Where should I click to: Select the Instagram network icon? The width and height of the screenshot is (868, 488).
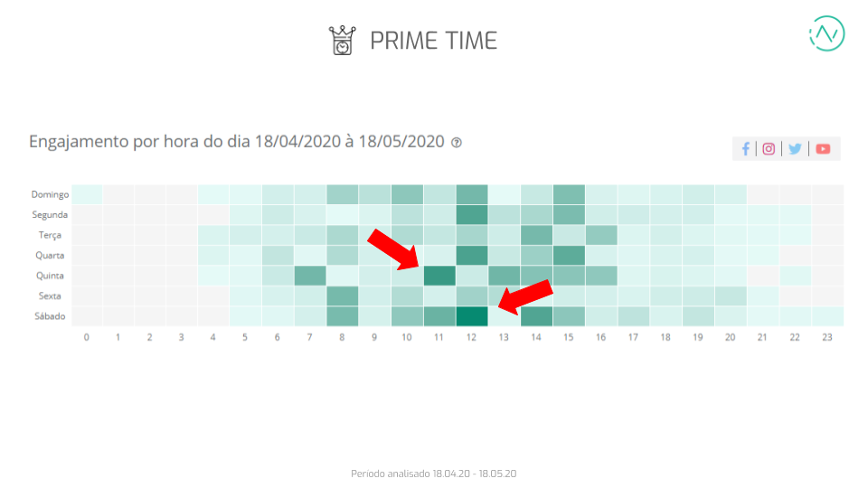coord(769,149)
